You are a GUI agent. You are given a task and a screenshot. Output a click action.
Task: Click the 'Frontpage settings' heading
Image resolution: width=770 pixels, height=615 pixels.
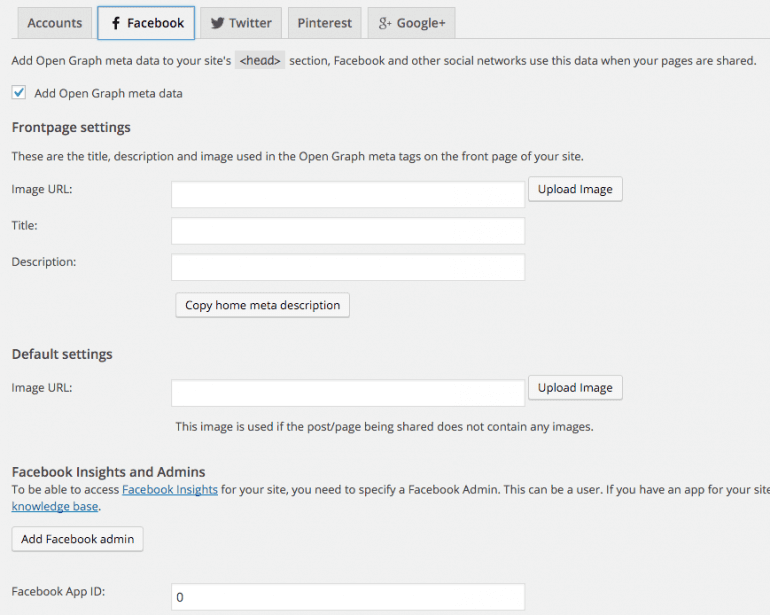71,127
